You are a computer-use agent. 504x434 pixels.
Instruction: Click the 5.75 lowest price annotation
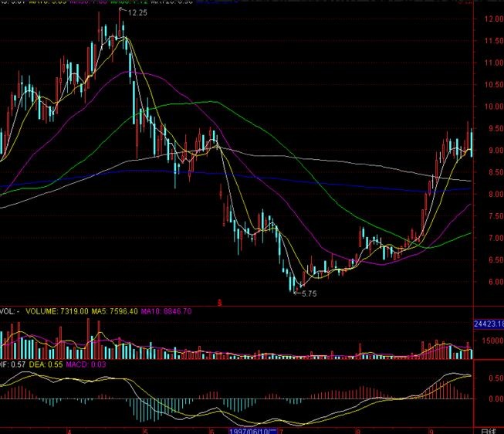click(309, 294)
